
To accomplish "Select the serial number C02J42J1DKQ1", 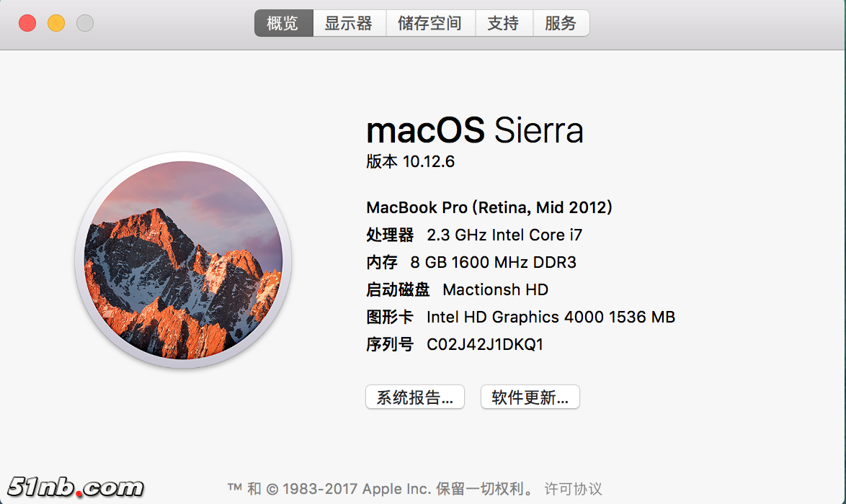I will 485,344.
